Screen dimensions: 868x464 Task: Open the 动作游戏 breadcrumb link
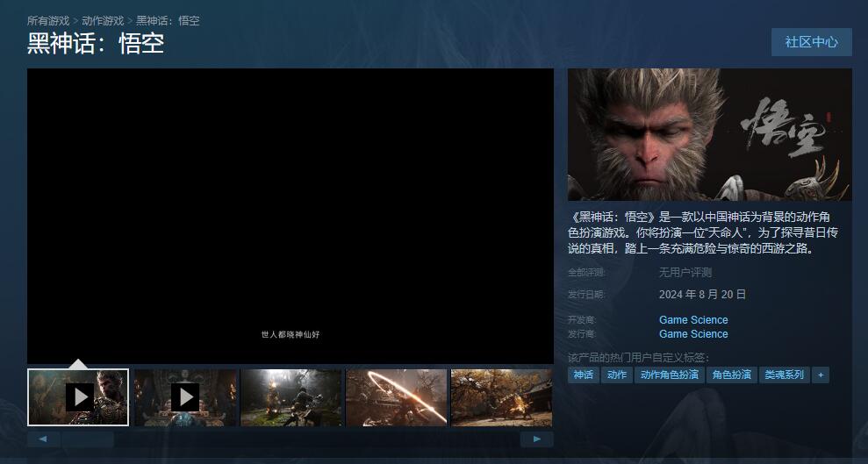coord(103,20)
